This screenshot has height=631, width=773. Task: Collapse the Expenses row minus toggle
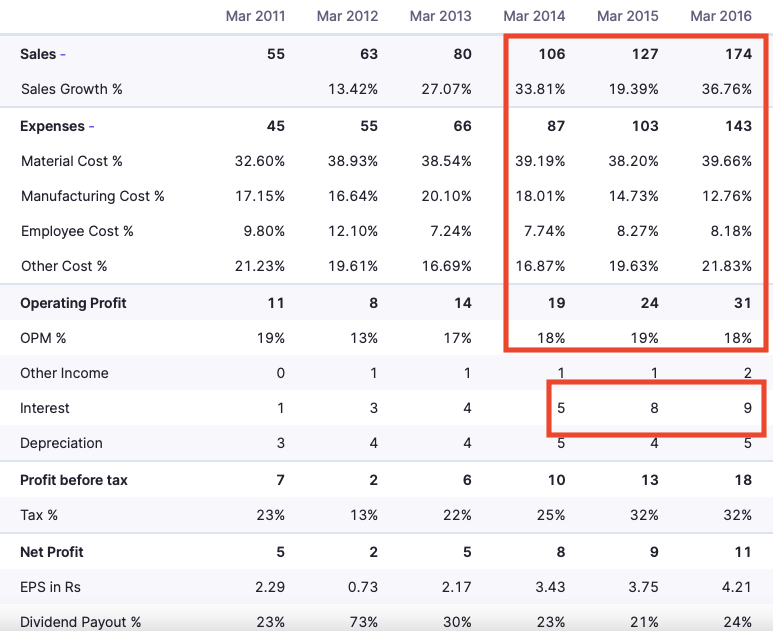[92, 126]
